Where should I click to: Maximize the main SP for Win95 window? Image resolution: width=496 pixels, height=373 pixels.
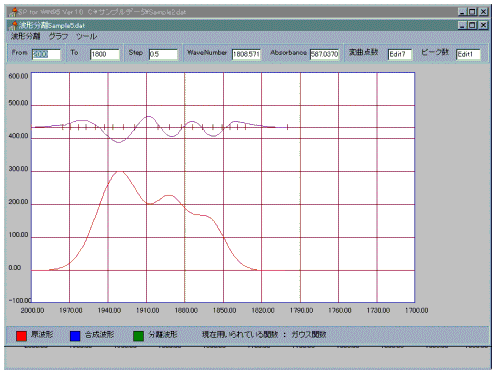coord(472,12)
